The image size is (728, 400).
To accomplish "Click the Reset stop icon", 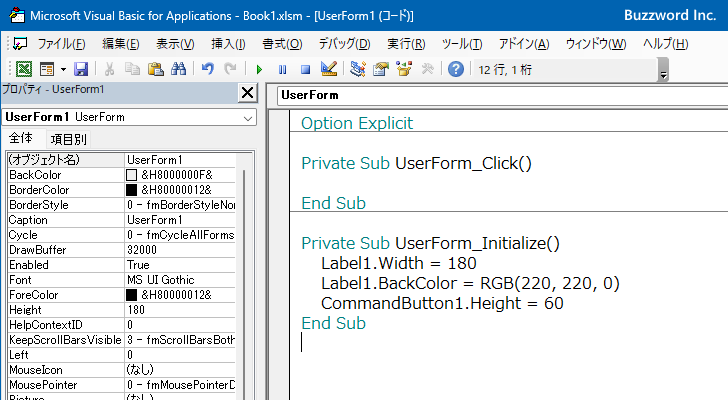I will tap(305, 70).
